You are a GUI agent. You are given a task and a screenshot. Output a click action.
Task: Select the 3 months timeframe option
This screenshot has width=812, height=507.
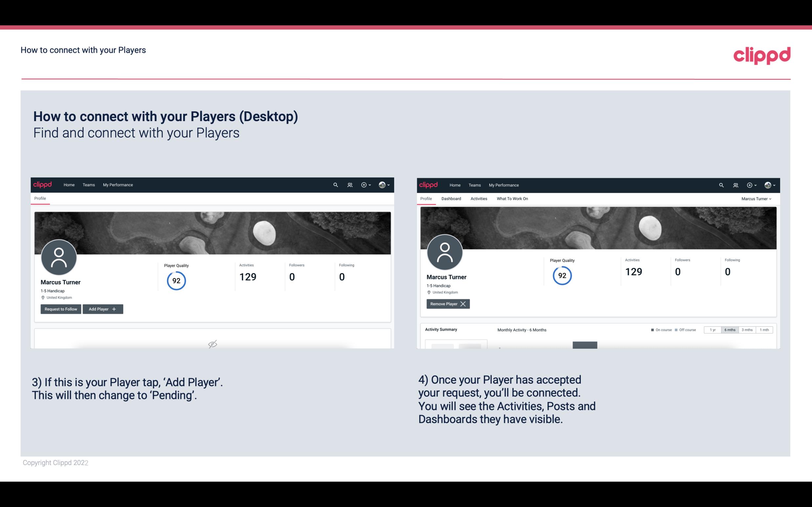click(x=747, y=329)
